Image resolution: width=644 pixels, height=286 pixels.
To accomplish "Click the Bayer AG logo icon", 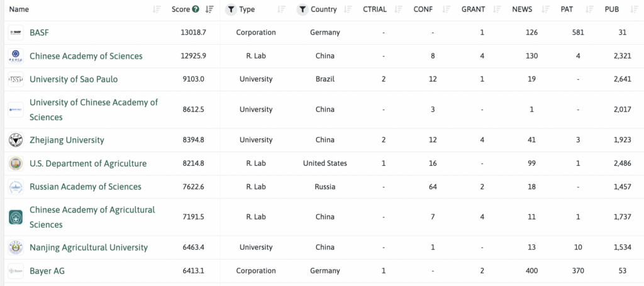I will click(16, 271).
